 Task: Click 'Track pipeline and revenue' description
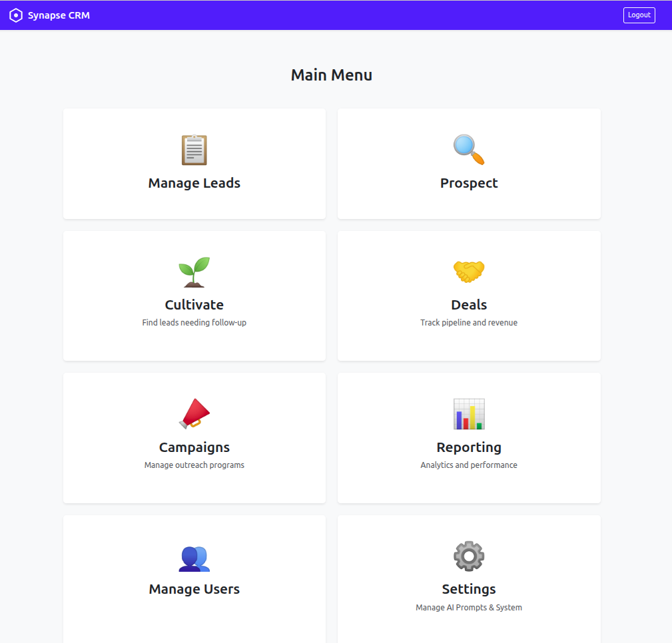pyautogui.click(x=469, y=323)
